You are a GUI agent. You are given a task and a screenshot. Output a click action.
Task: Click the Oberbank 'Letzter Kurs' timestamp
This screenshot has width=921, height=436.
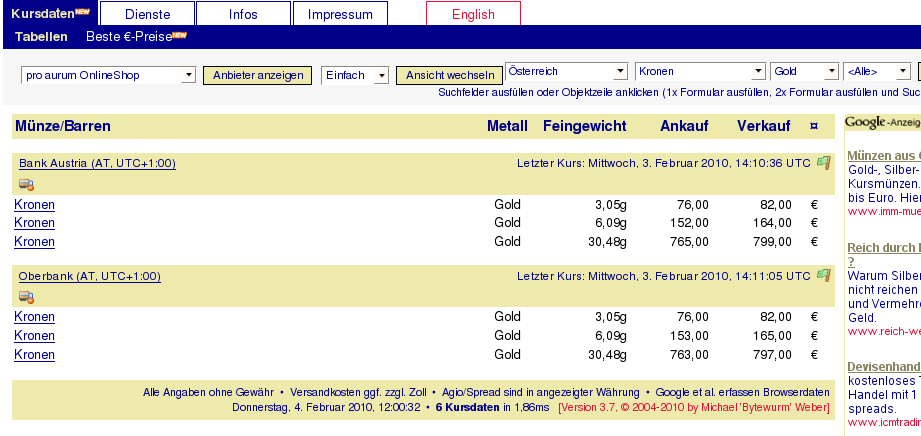click(x=664, y=276)
